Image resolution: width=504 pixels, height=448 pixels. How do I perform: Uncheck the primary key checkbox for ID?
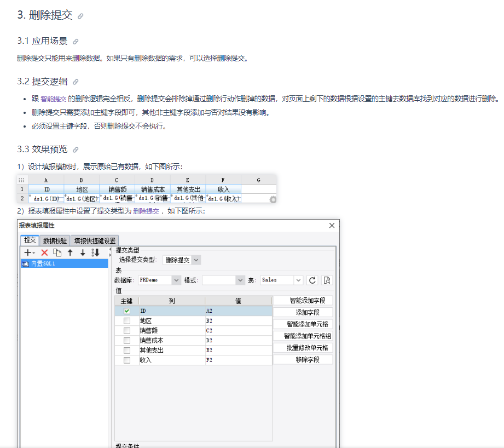(127, 311)
